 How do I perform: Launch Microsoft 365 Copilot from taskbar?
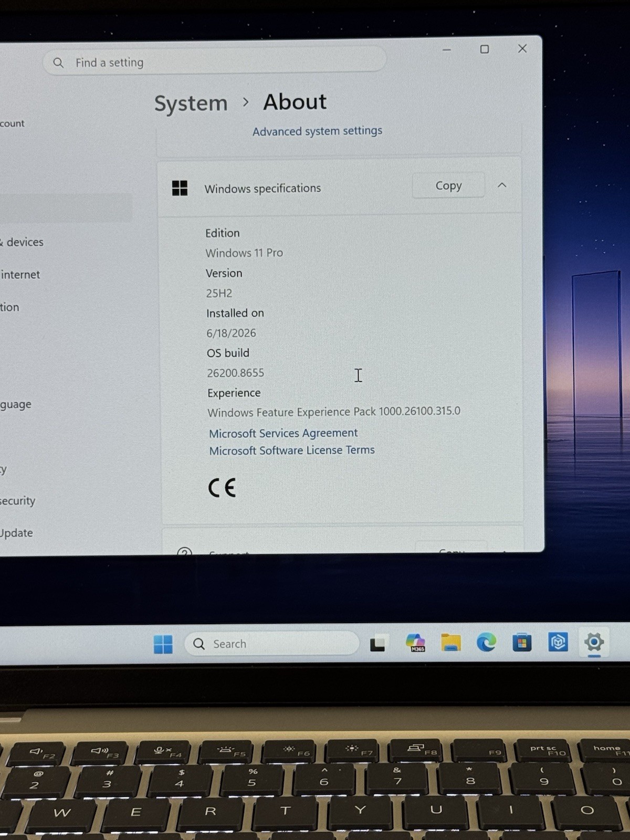[x=415, y=643]
